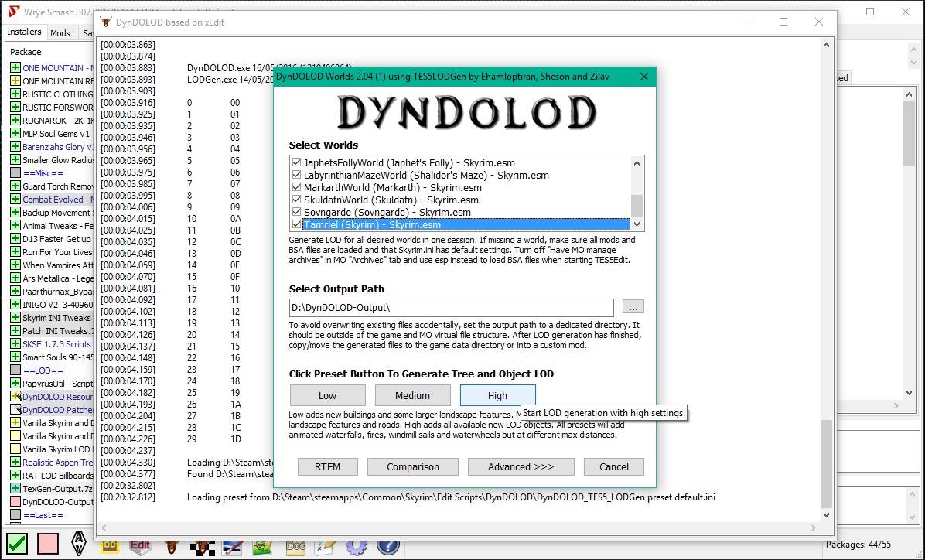The width and height of the screenshot is (925, 560).
Task: Start LOD generation with the High preset
Action: (x=497, y=395)
